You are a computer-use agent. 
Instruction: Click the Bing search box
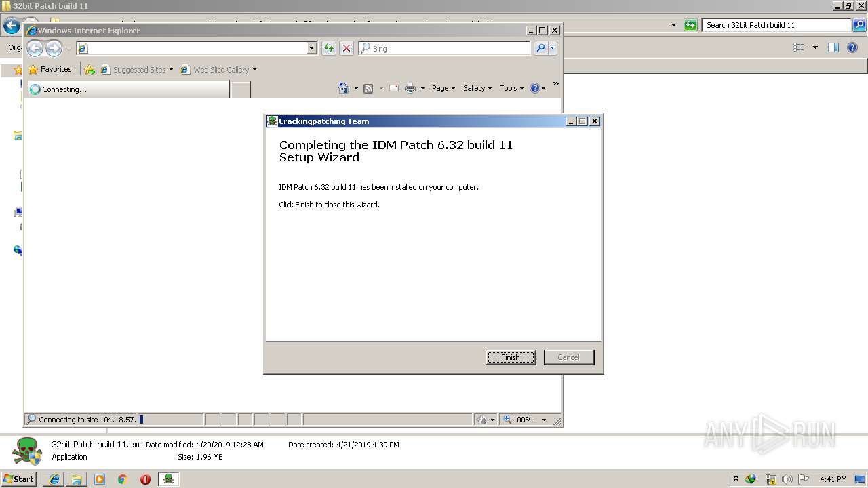tap(445, 48)
